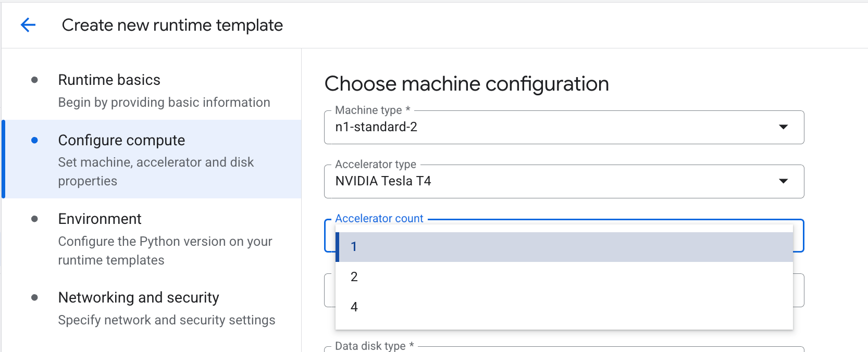Click the bullet beside Networking and security
The width and height of the screenshot is (868, 352).
pyautogui.click(x=34, y=297)
